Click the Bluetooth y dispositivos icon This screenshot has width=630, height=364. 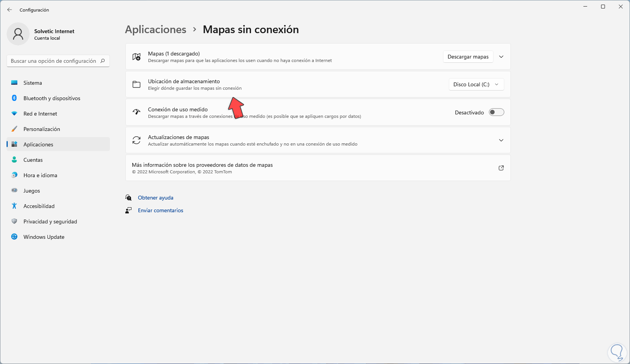[x=14, y=98]
